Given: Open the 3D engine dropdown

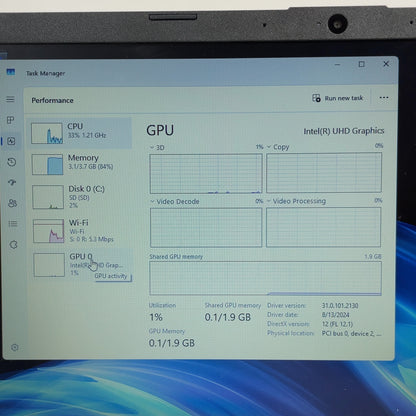Looking at the screenshot, I should [157, 147].
